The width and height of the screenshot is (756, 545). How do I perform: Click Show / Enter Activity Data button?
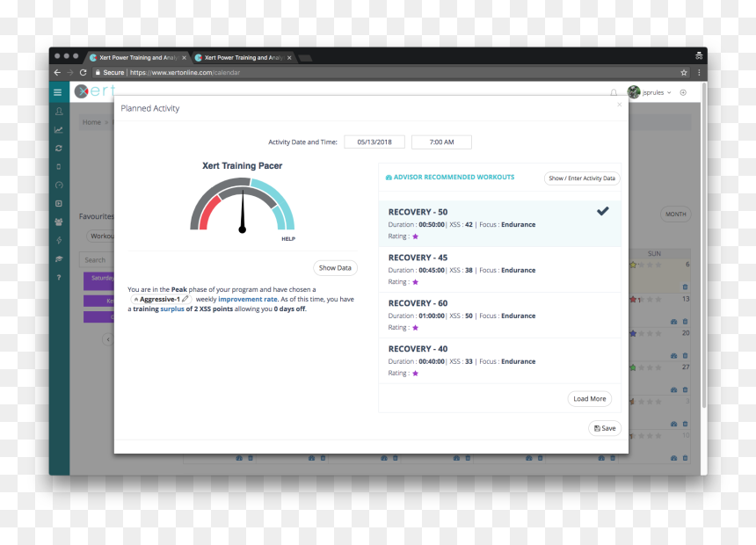click(582, 178)
